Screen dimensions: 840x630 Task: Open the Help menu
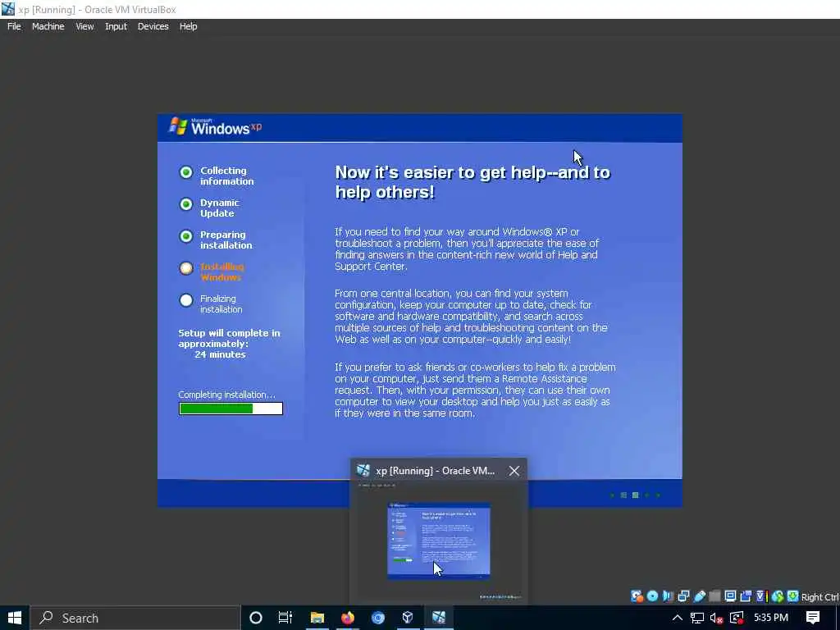coord(188,26)
